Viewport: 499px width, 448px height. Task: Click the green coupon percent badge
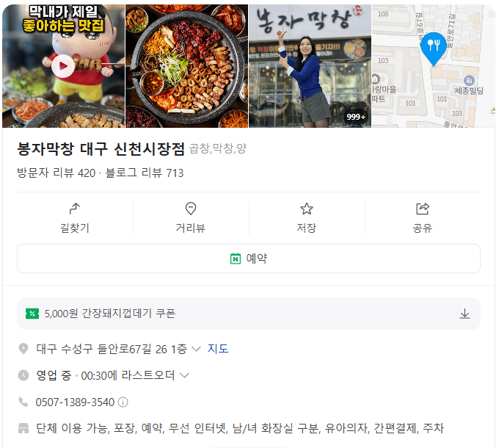click(32, 314)
